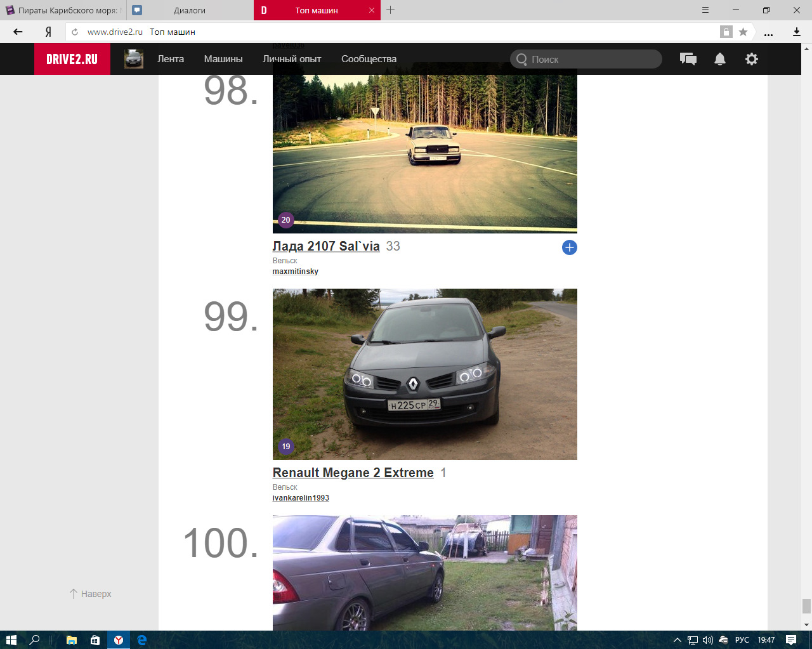Viewport: 812px width, 649px height.
Task: Click Yandex Browser taskbar icon
Action: 119,639
